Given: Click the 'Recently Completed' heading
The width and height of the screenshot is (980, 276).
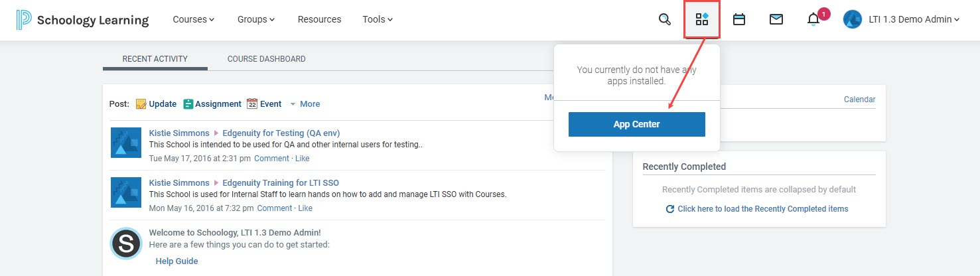Looking at the screenshot, I should tap(684, 167).
